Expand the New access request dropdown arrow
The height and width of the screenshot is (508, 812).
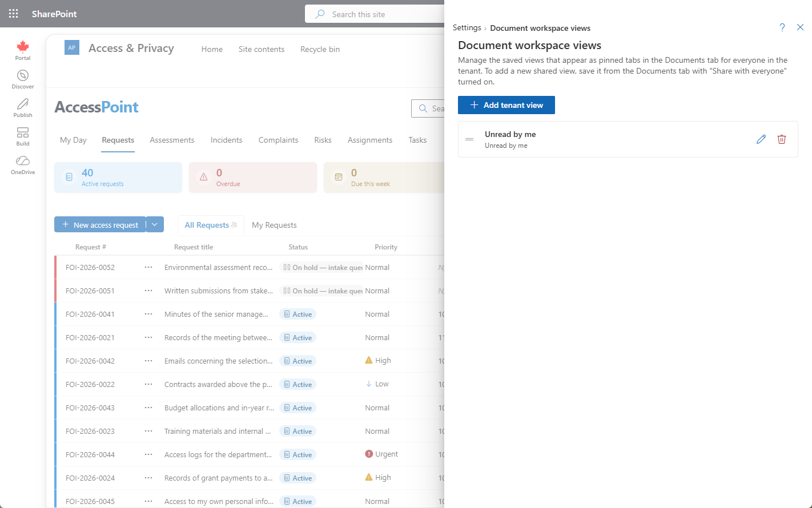click(155, 224)
